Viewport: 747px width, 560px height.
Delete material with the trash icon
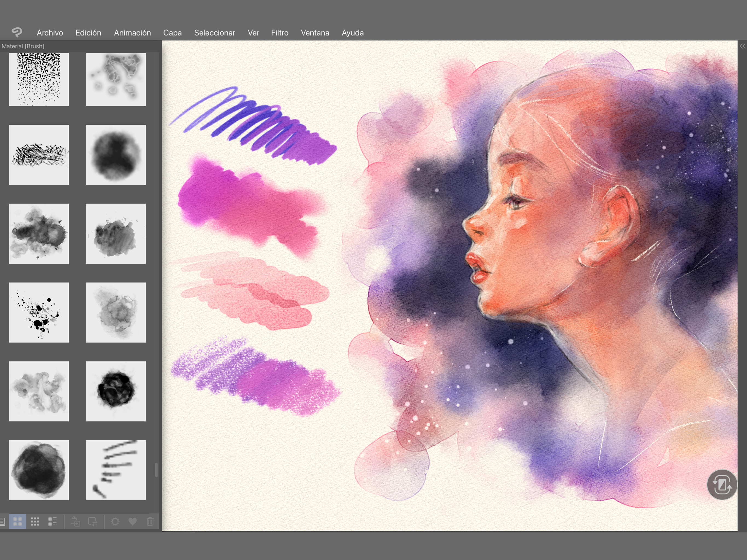coord(150,521)
